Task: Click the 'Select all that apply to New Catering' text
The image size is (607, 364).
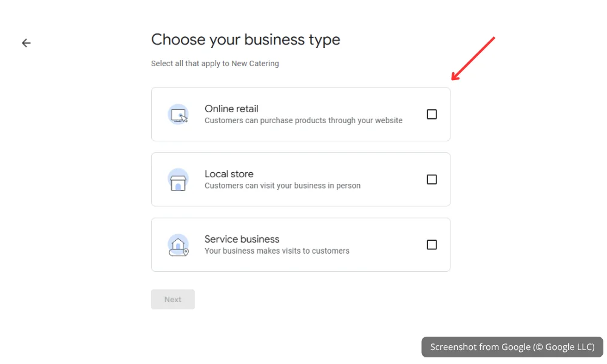Action: click(215, 63)
